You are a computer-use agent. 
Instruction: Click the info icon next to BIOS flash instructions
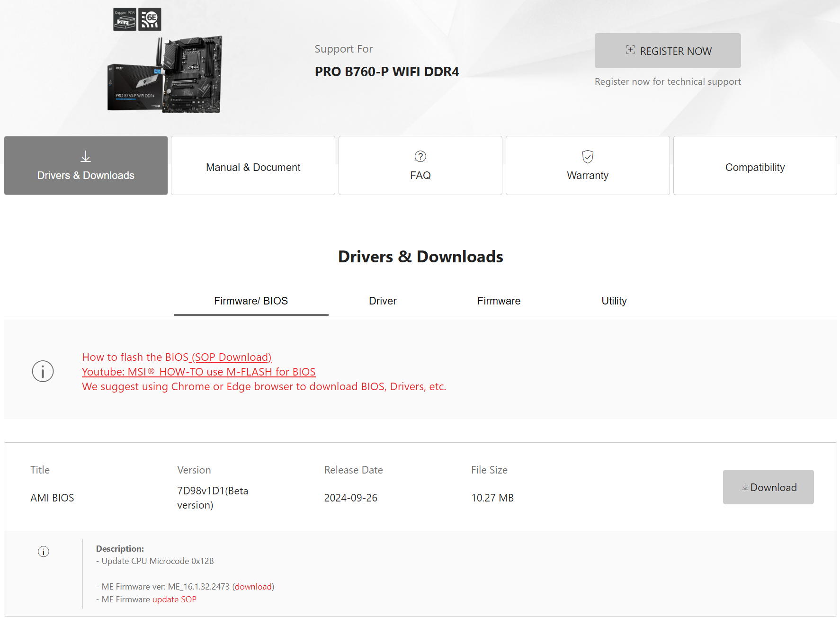point(43,371)
